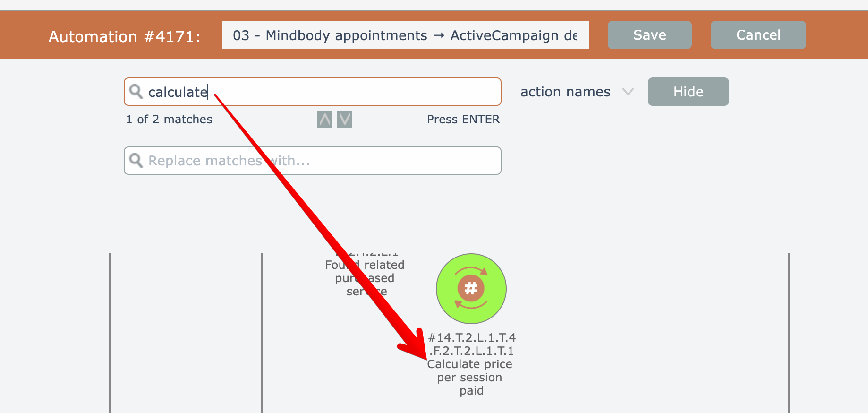This screenshot has width=868, height=413.
Task: Open the action names search scope dropdown
Action: click(565, 92)
